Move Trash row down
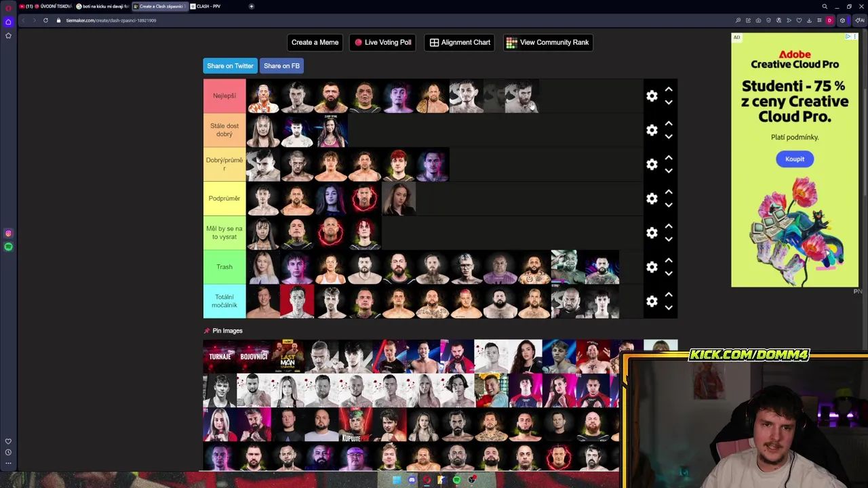The height and width of the screenshot is (488, 868). 669,273
